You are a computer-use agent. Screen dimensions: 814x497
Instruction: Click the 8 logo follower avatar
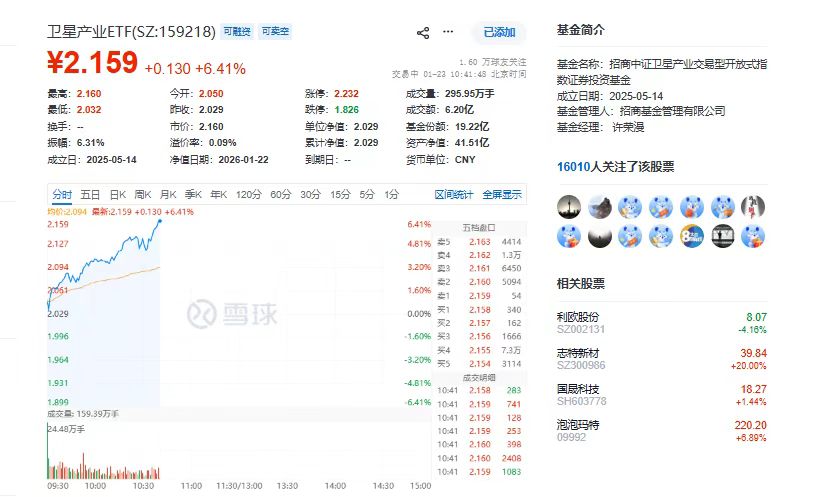[691, 236]
